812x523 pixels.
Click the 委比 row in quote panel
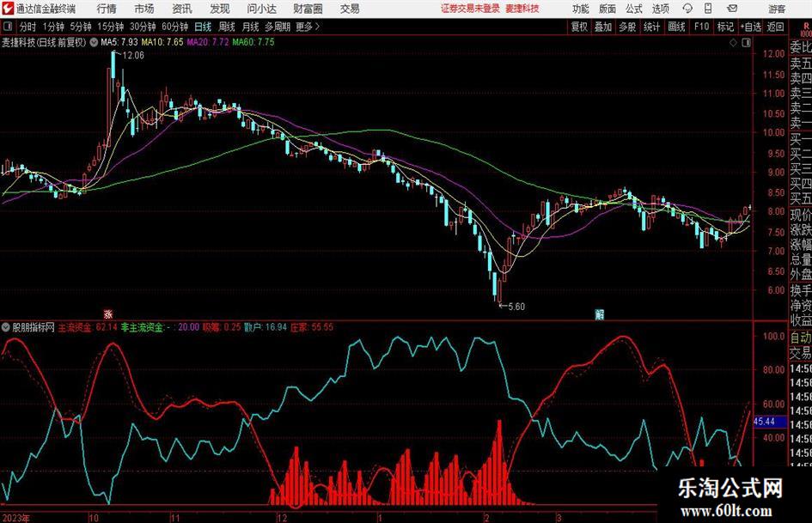click(x=800, y=47)
